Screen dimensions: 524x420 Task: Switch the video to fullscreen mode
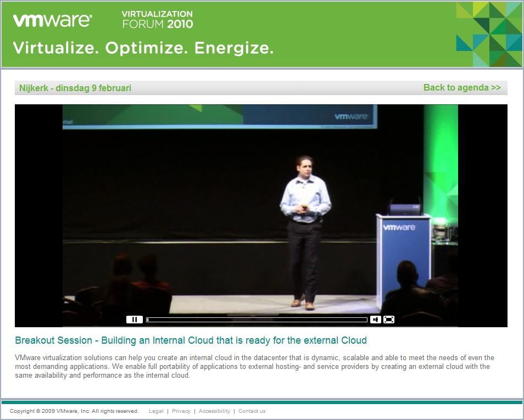point(389,320)
